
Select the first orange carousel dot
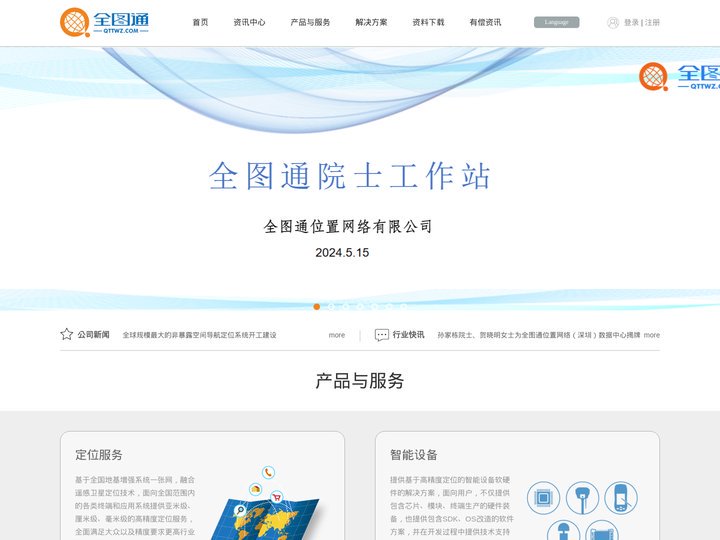316,306
